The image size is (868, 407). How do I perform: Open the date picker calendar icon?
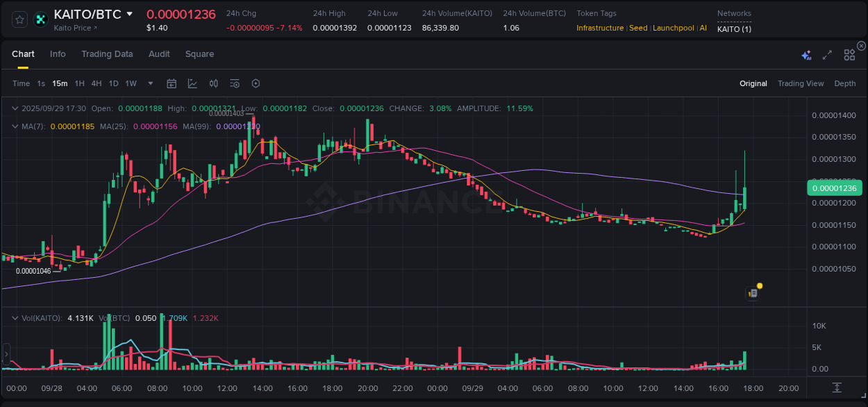point(172,83)
